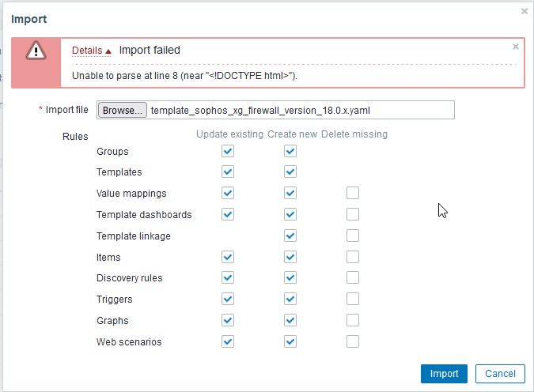Uncheck Update existing for Web scenarios
This screenshot has height=392, width=534.
[x=229, y=341]
